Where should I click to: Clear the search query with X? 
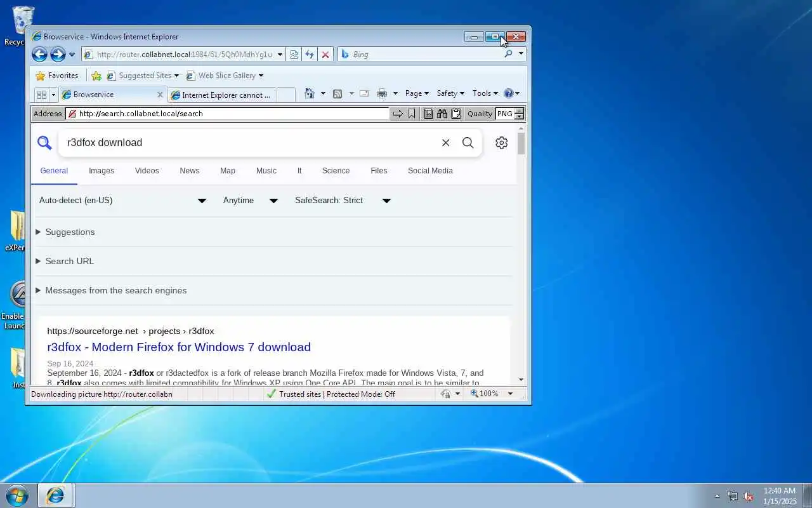click(x=446, y=143)
